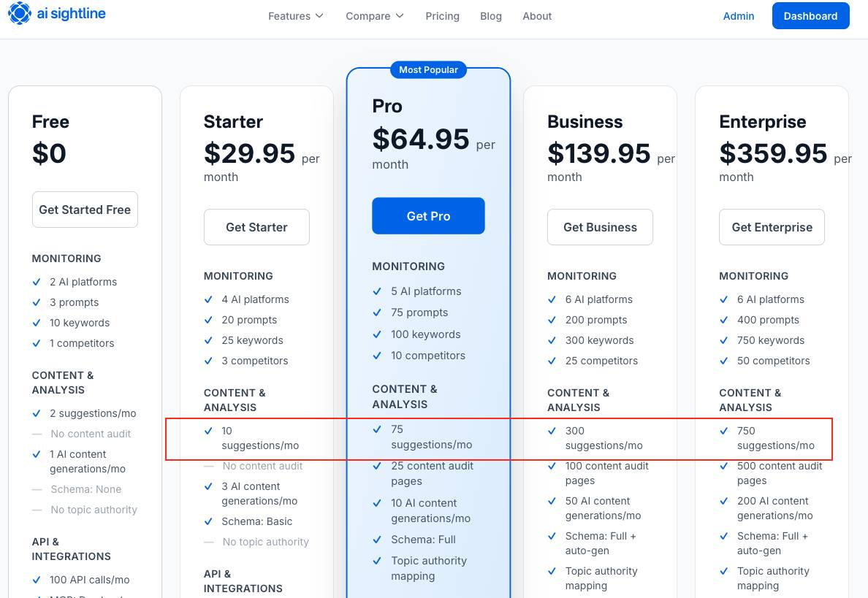Expand the Features dropdown menu
Screen dimensions: 868x598
[295, 16]
